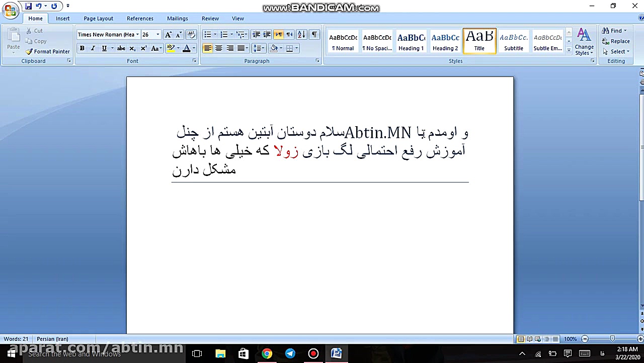
Task: Open the References ribbon tab
Action: pos(140,18)
